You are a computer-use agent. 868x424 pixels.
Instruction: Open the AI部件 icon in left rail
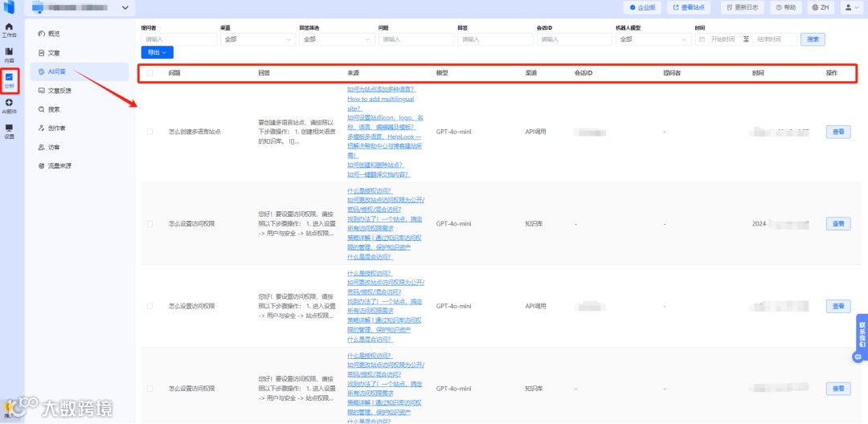[10, 105]
